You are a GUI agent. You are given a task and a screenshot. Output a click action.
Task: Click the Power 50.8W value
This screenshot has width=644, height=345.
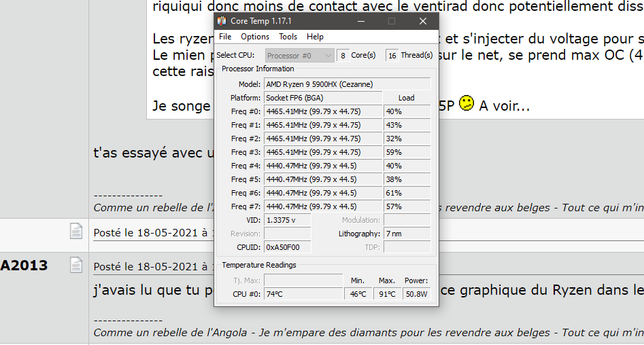416,293
